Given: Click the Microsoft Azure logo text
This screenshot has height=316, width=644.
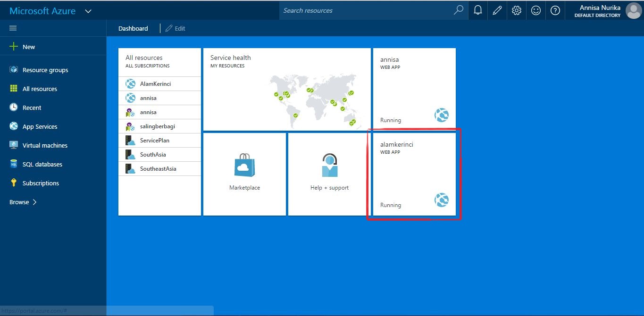Looking at the screenshot, I should pos(42,11).
